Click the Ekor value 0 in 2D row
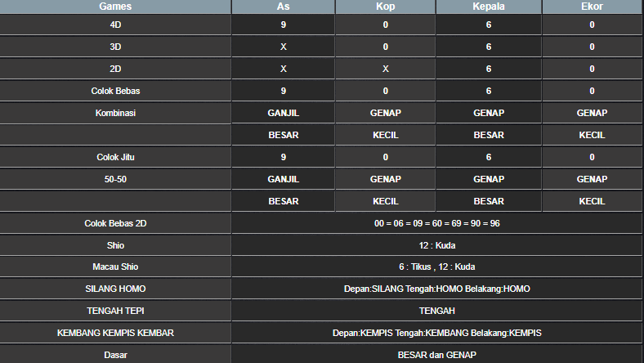The width and height of the screenshot is (644, 363). tap(593, 69)
